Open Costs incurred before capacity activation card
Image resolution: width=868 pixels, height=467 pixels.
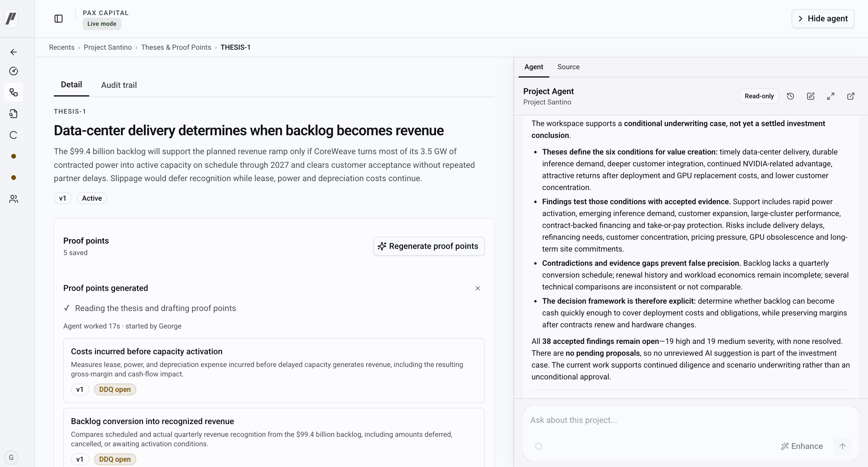point(274,370)
